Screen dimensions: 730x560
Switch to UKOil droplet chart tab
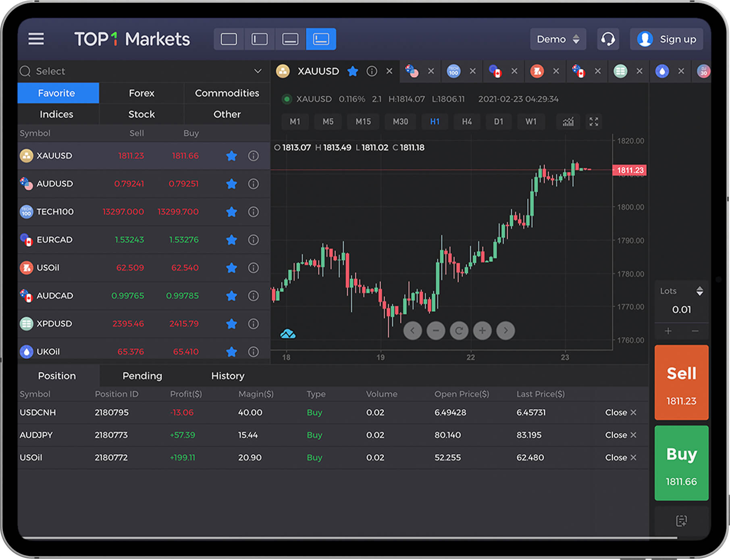click(662, 71)
